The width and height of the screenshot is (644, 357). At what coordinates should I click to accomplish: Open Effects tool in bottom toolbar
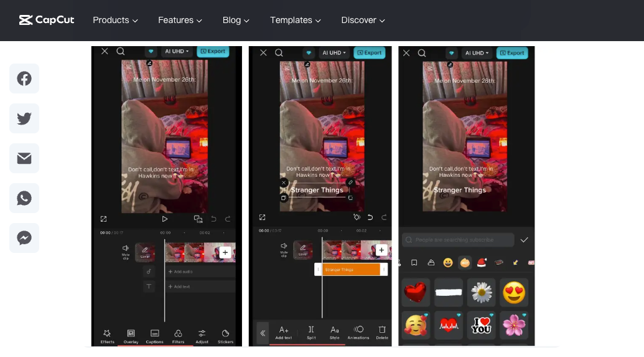tap(107, 336)
